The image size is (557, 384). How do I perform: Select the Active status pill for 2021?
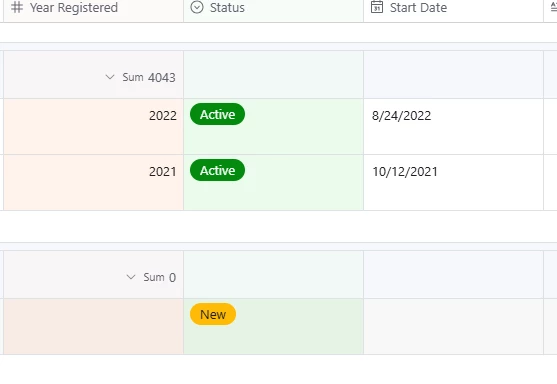tap(217, 171)
